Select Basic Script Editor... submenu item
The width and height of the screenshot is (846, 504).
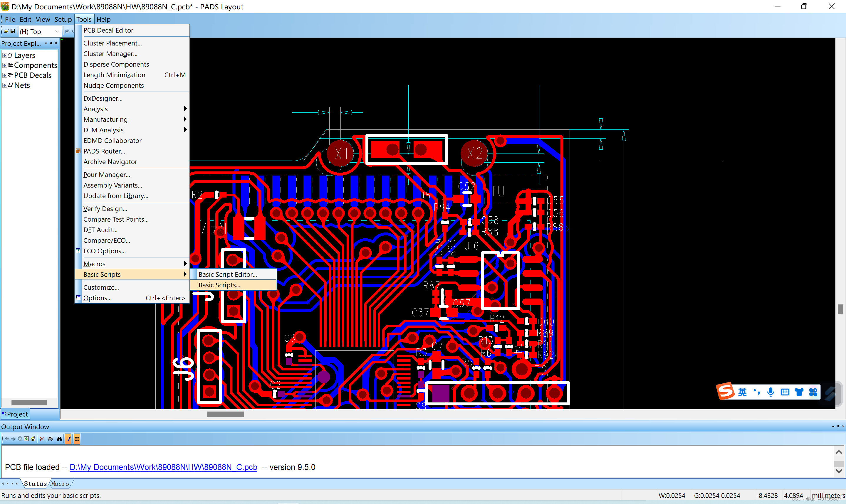[x=227, y=274]
